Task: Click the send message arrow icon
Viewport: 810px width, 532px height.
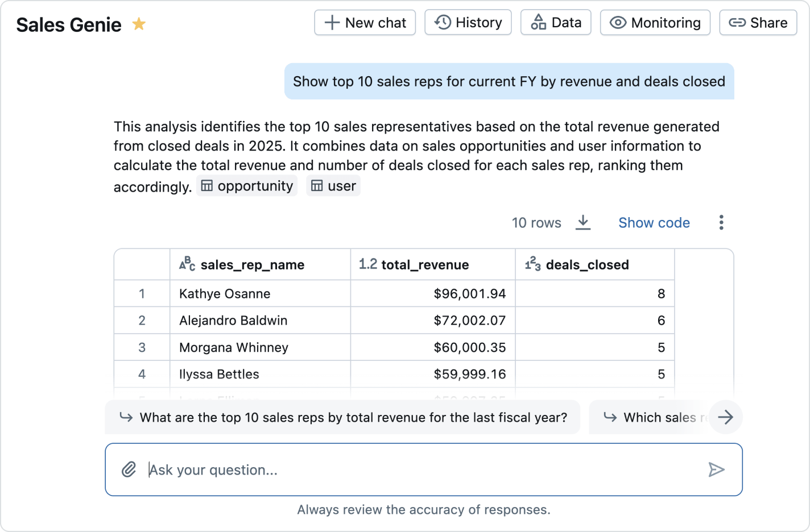Action: point(716,469)
